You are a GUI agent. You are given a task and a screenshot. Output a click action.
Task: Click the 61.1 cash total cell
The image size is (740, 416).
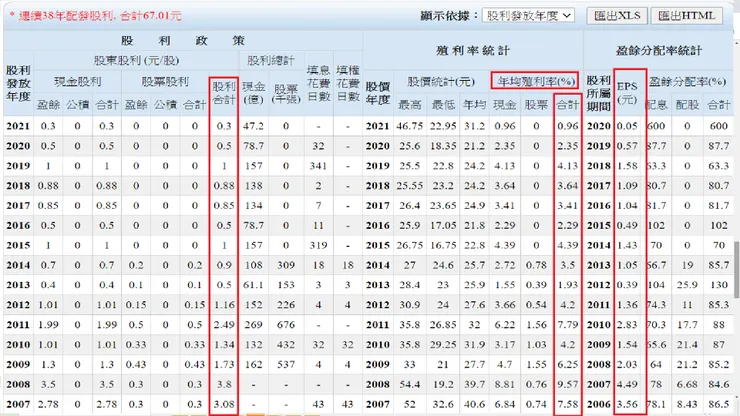[x=253, y=285]
